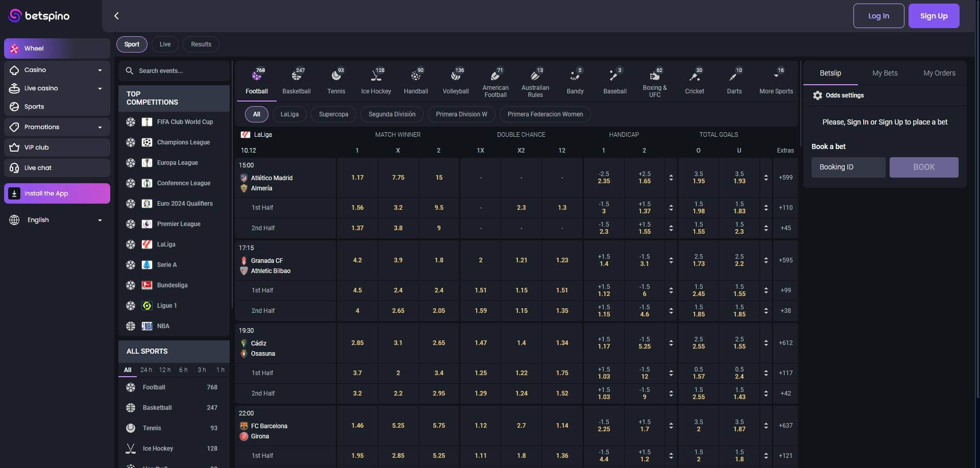The width and height of the screenshot is (980, 468).
Task: Click the Search events field
Action: (174, 71)
